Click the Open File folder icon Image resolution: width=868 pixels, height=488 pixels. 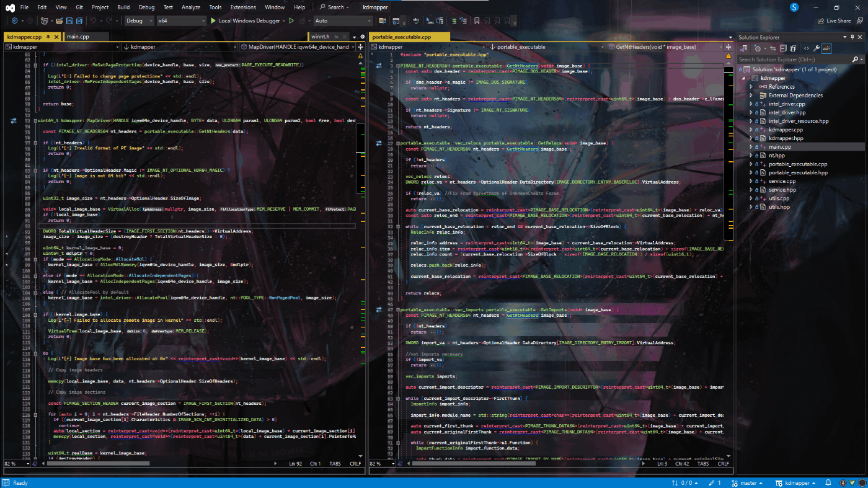pos(60,20)
